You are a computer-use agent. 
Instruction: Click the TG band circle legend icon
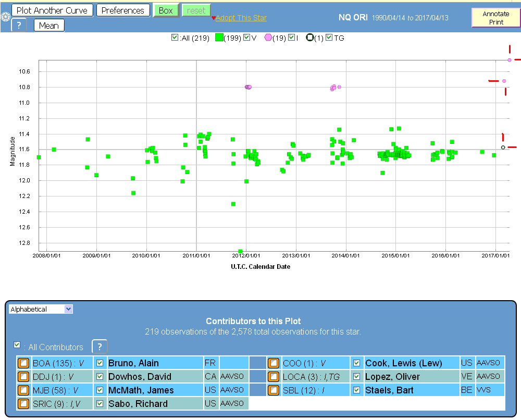coord(310,38)
